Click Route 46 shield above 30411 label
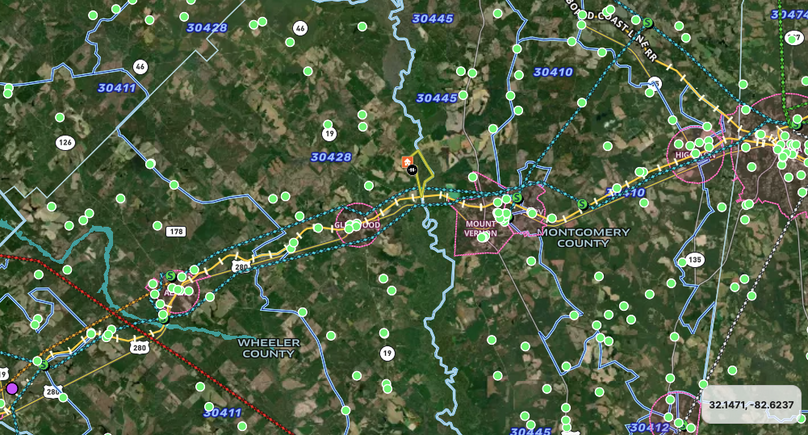Screen dimensions: 808x435 [140, 66]
